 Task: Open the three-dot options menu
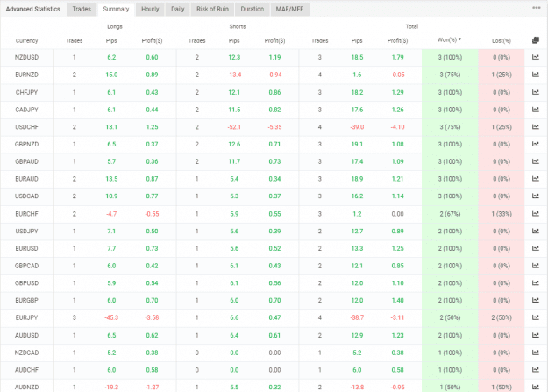pyautogui.click(x=537, y=8)
